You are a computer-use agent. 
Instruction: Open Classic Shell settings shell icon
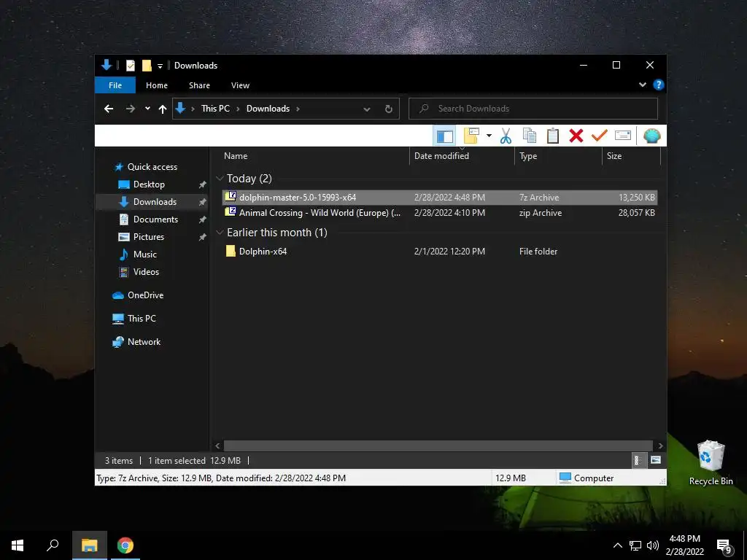pyautogui.click(x=651, y=136)
